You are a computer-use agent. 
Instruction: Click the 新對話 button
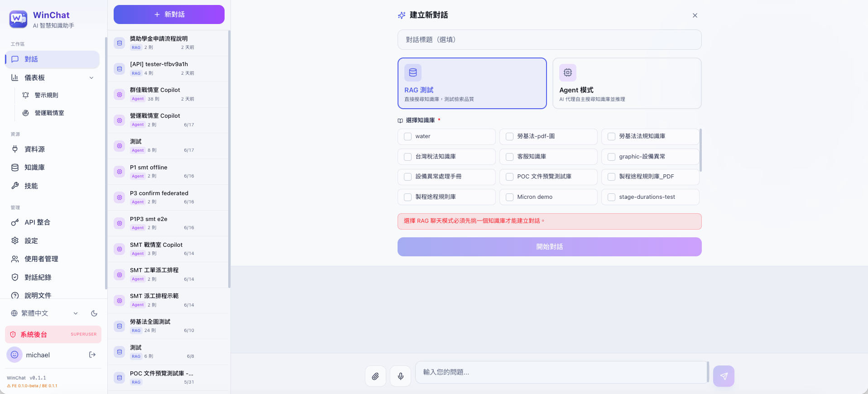click(x=169, y=14)
